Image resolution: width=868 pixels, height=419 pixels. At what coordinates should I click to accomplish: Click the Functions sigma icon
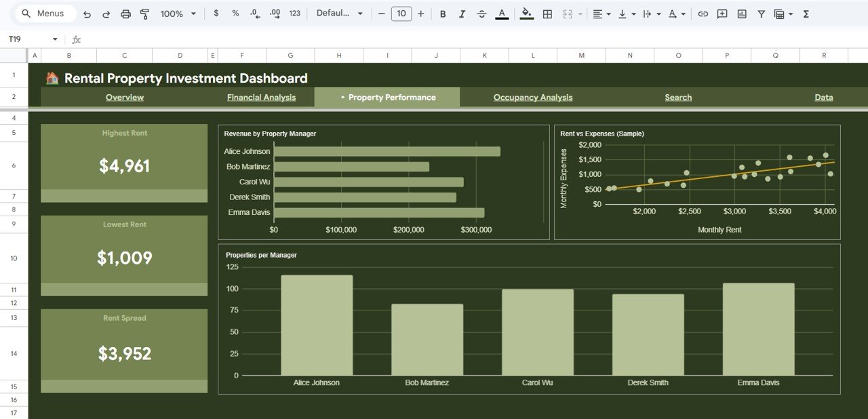point(806,13)
